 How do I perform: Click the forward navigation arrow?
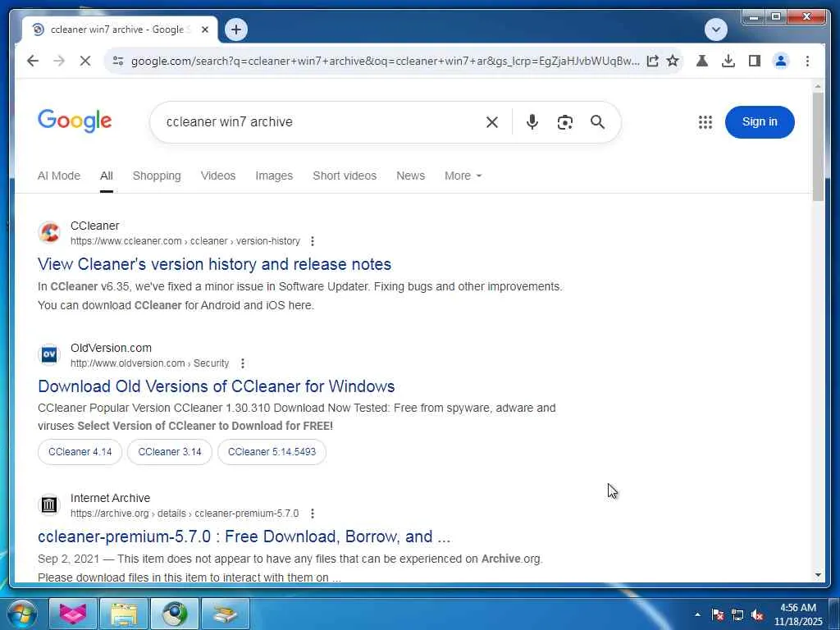59,61
